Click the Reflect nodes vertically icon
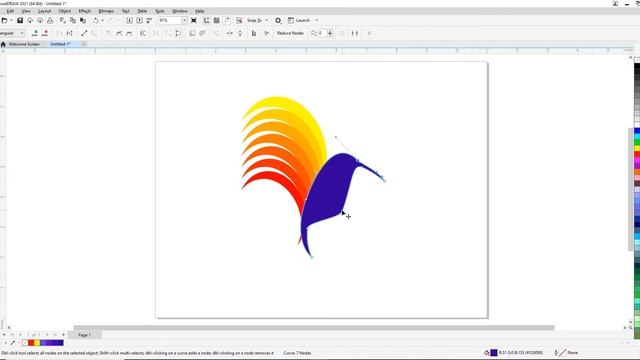Screen dimensions: 640x360 tap(240, 33)
